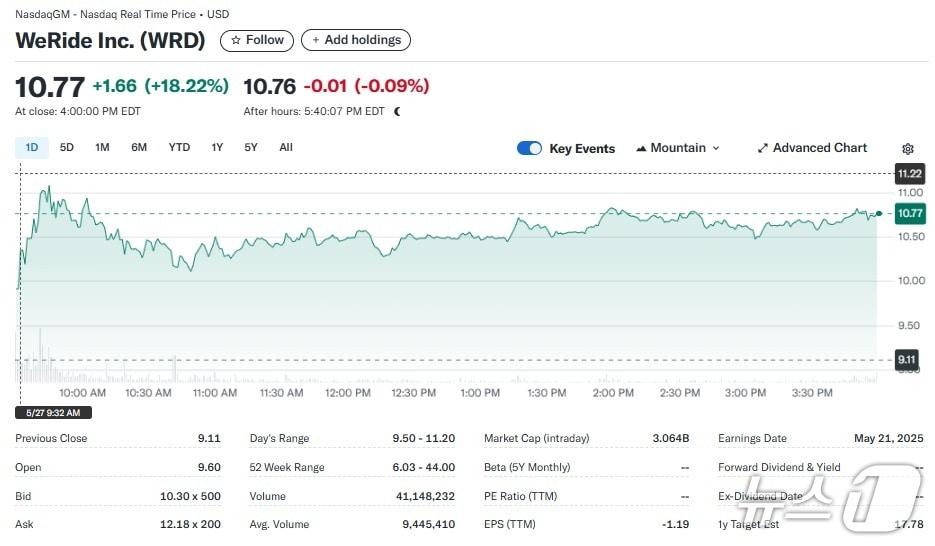Viewport: 935px width, 546px height.
Task: Choose the 1Y time range
Action: point(217,148)
